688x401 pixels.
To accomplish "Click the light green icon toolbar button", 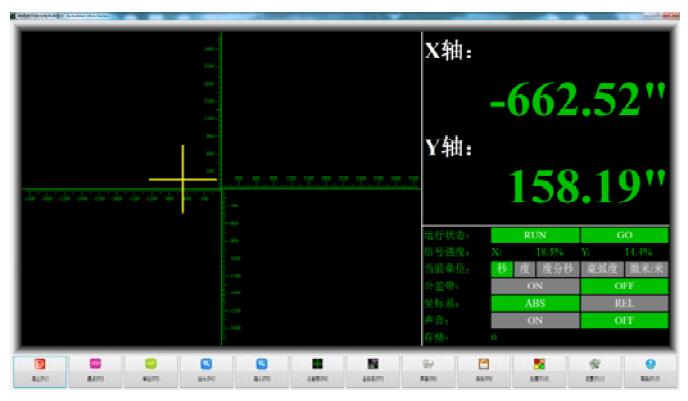I will tap(150, 369).
